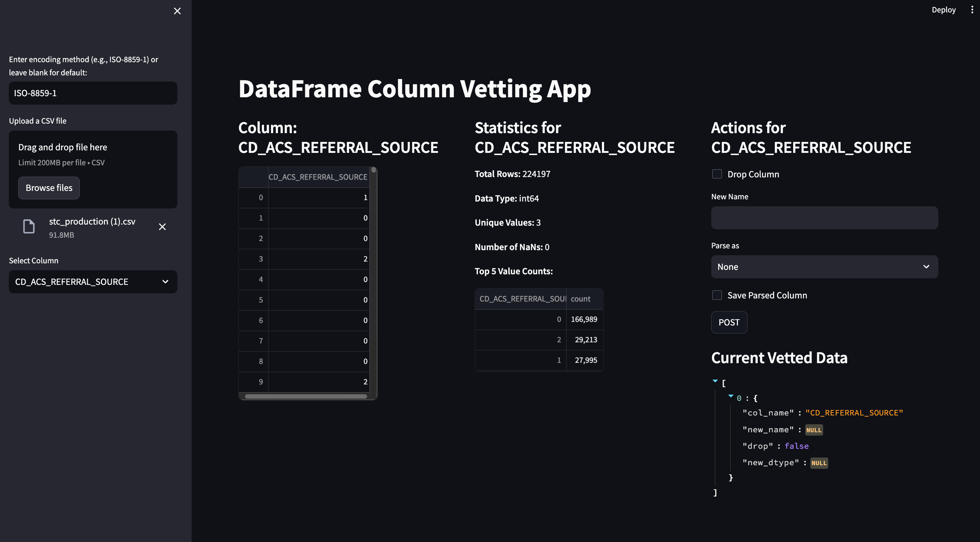Click the Deploy button

tap(943, 10)
